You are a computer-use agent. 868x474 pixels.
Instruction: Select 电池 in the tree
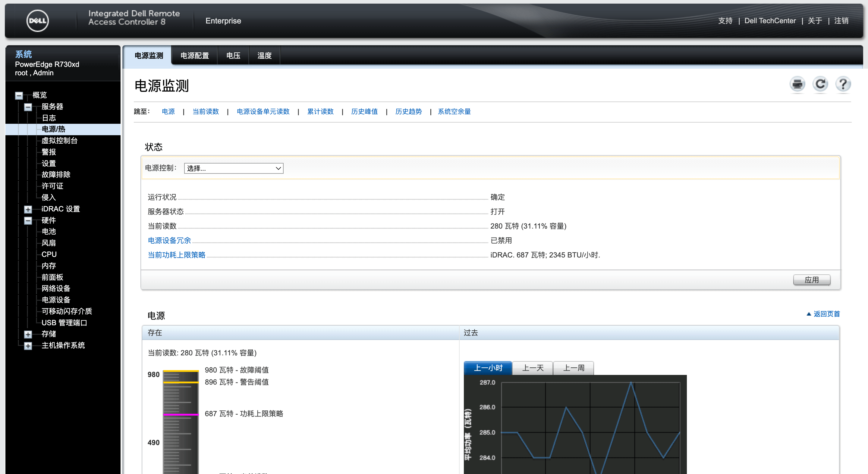(49, 232)
